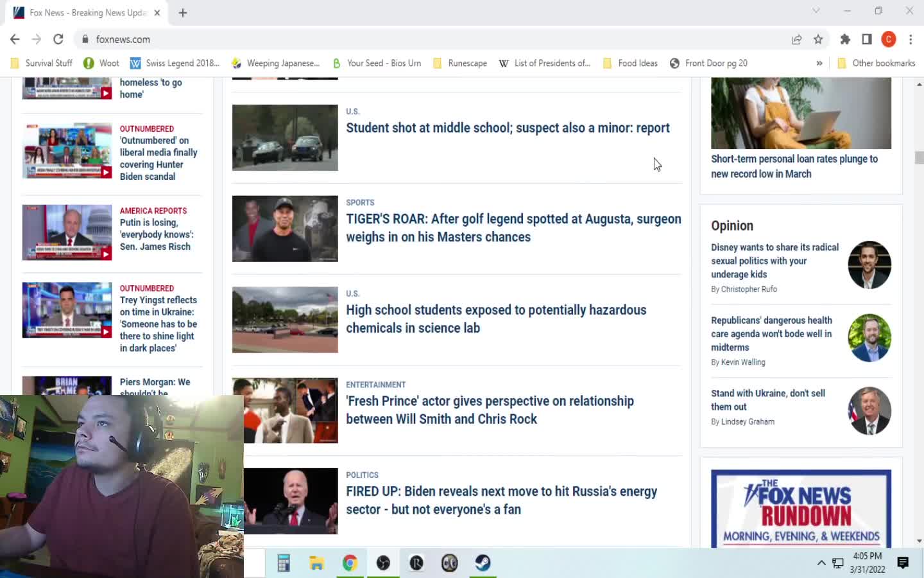Open the Chrome three-dot menu
Viewport: 924px width, 578px height.
coord(911,39)
